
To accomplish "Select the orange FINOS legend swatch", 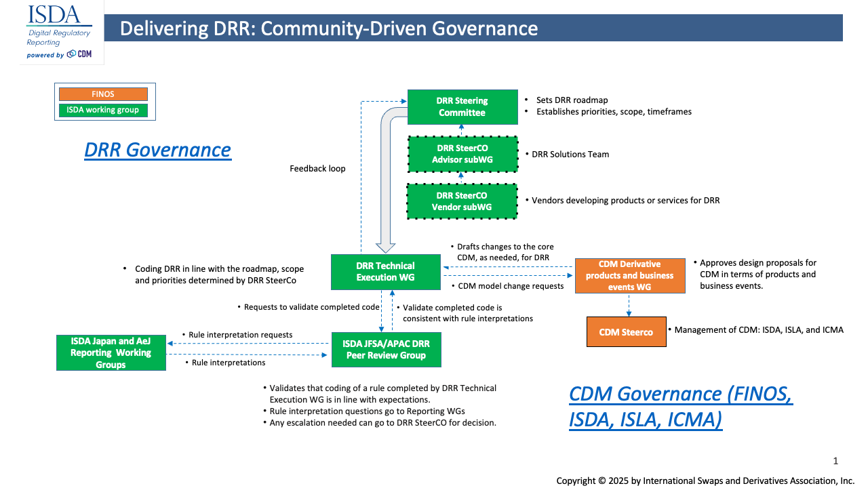I will [103, 94].
